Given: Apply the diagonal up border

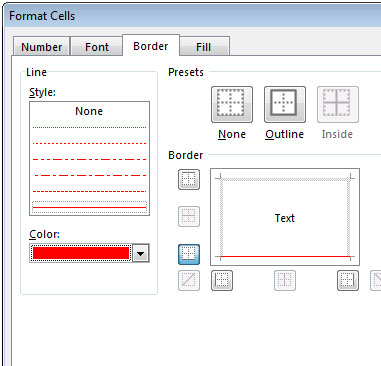Looking at the screenshot, I should (189, 280).
